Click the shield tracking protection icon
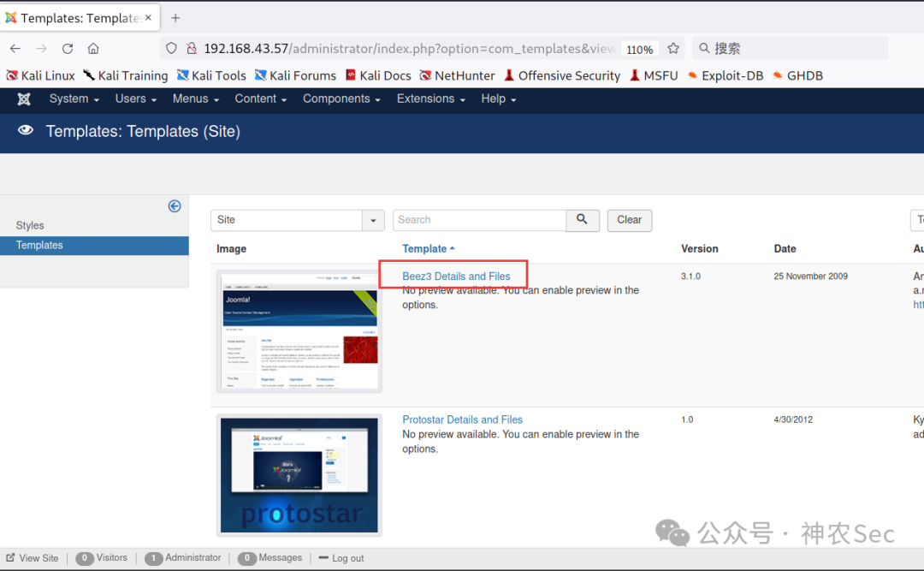 click(171, 49)
